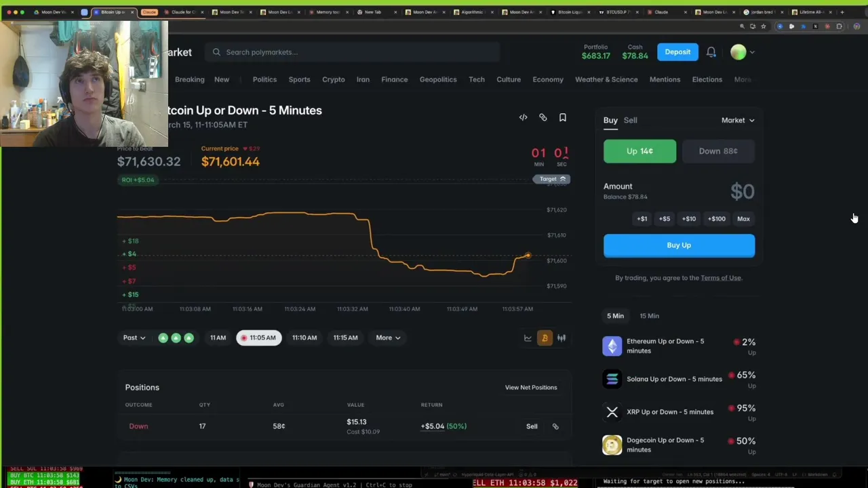Screen dimensions: 868x488
Task: Open the Market order type dropdown
Action: click(x=738, y=120)
